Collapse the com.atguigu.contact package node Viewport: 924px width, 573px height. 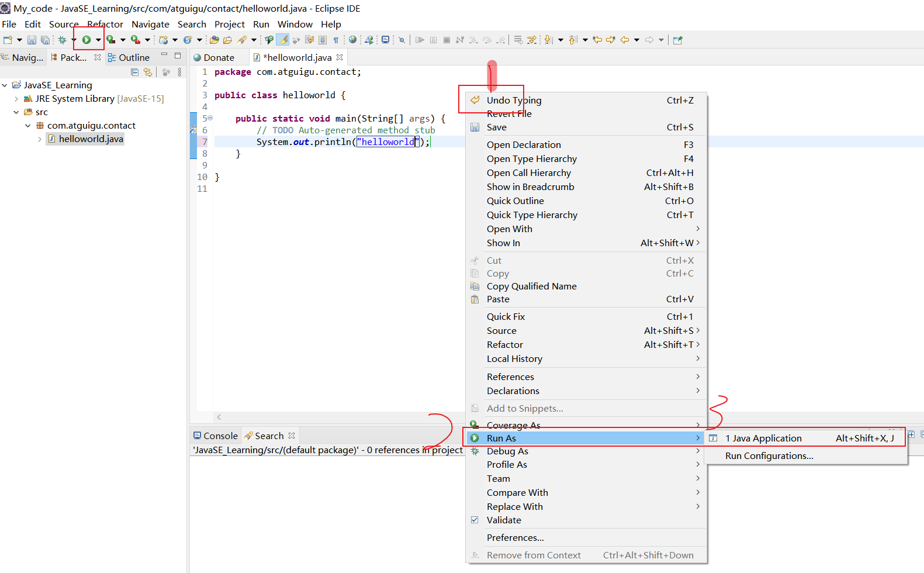tap(27, 126)
